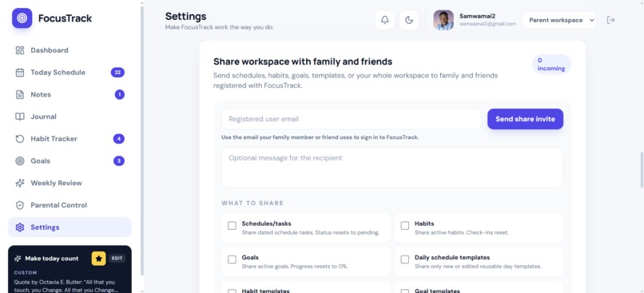Click the Registered user email field
The width and height of the screenshot is (644, 293).
[x=351, y=119]
